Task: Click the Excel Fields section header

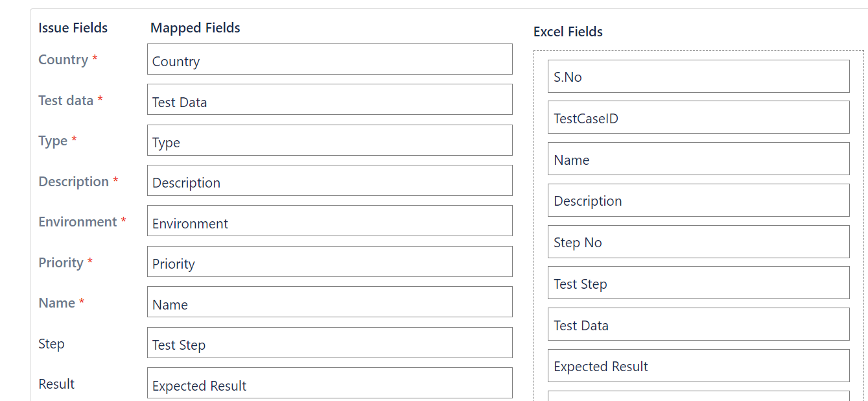Action: pos(568,31)
